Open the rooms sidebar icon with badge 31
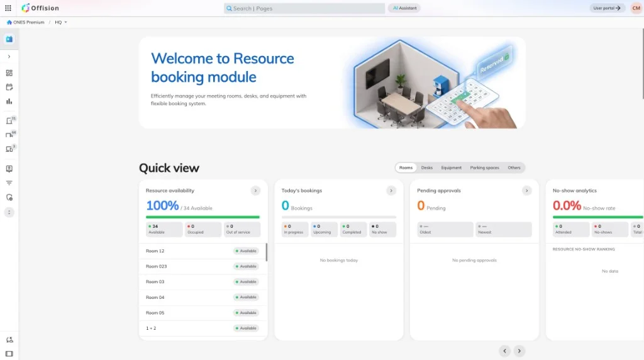 tap(10, 120)
